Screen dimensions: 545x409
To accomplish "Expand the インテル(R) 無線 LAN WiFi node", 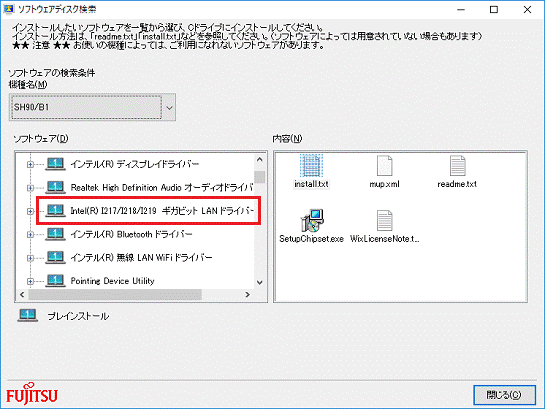I will [x=30, y=257].
